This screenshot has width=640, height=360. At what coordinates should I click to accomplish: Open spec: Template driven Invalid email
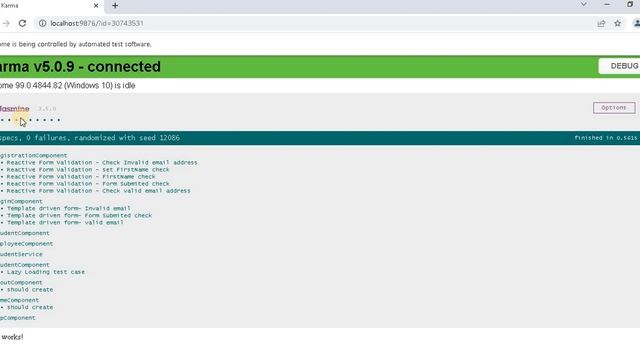tap(69, 208)
